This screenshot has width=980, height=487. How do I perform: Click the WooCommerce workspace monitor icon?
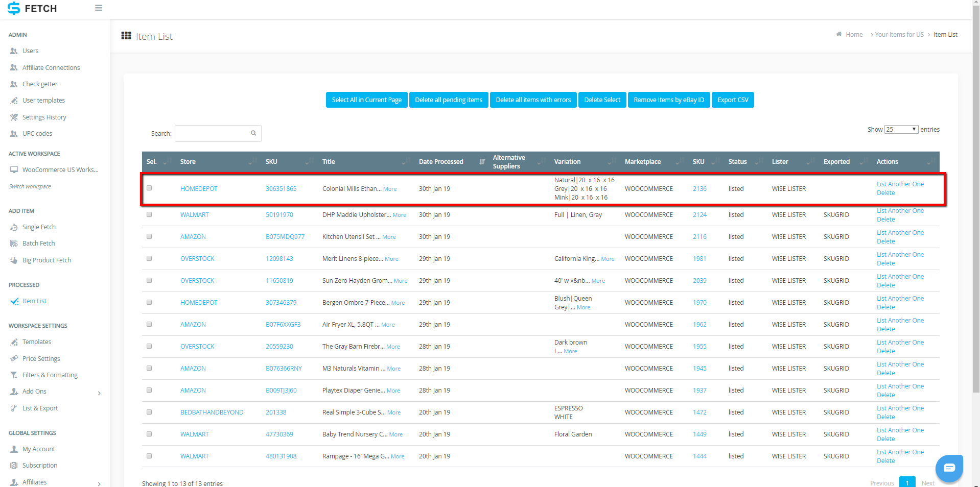pyautogui.click(x=14, y=170)
